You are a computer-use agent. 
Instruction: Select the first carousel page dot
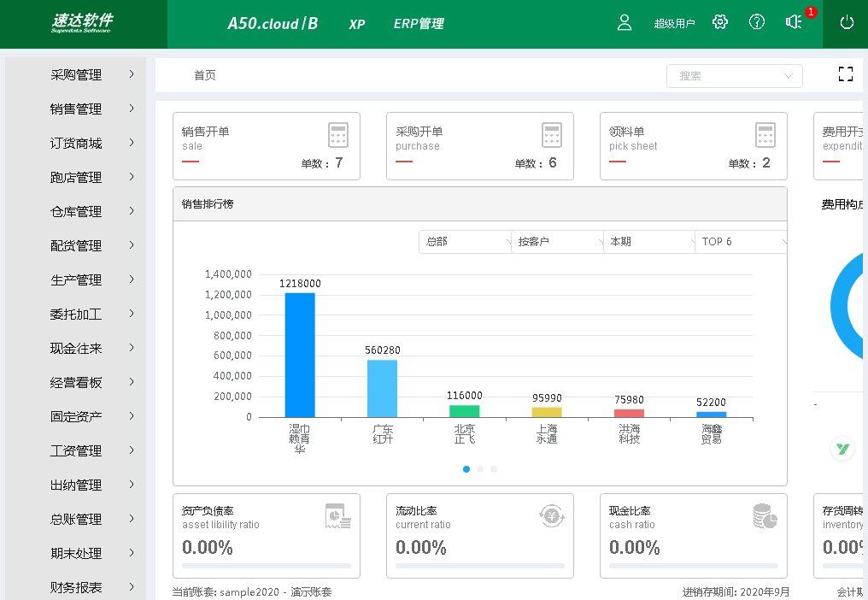point(466,469)
